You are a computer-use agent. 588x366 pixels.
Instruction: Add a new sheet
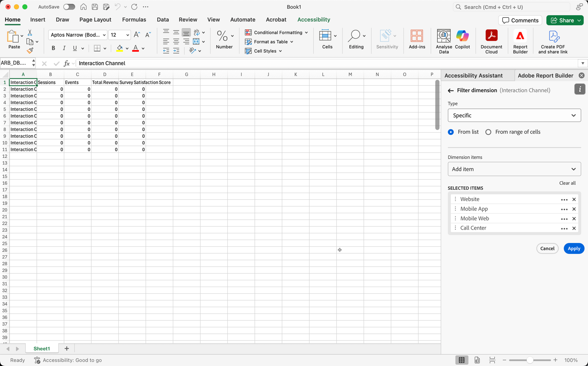(67, 349)
